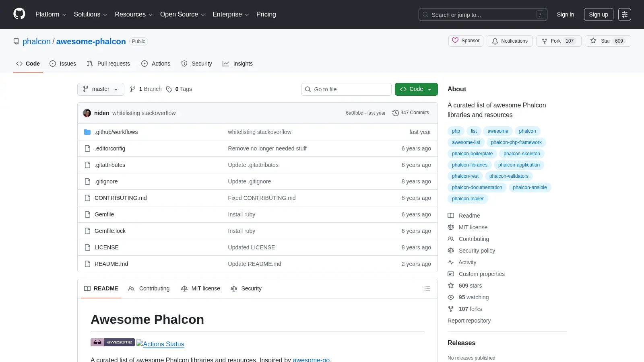Click the tag icon beside 0 Tags
Viewport: 644px width, 362px height.
169,89
